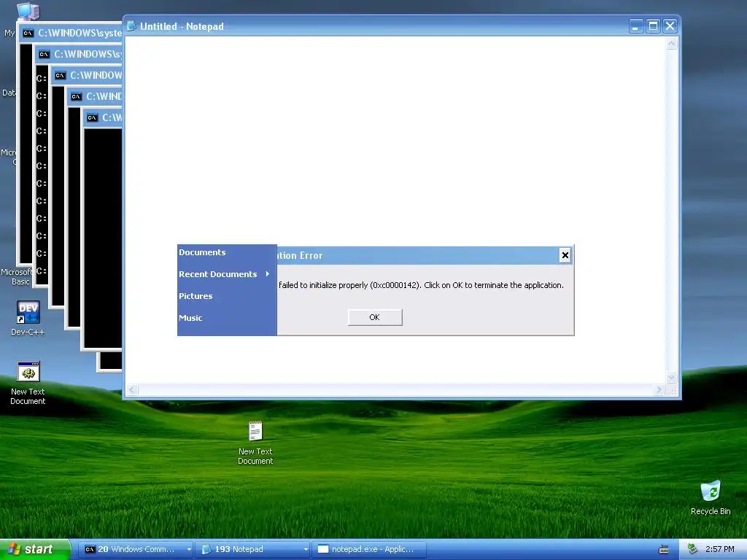The height and width of the screenshot is (560, 747).
Task: Click the Start button
Action: 35,550
